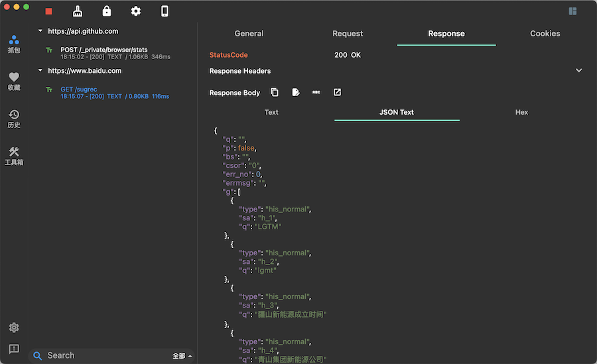Toggle the ABC text encoding icon
Viewport: 597px width, 364px height.
[316, 92]
